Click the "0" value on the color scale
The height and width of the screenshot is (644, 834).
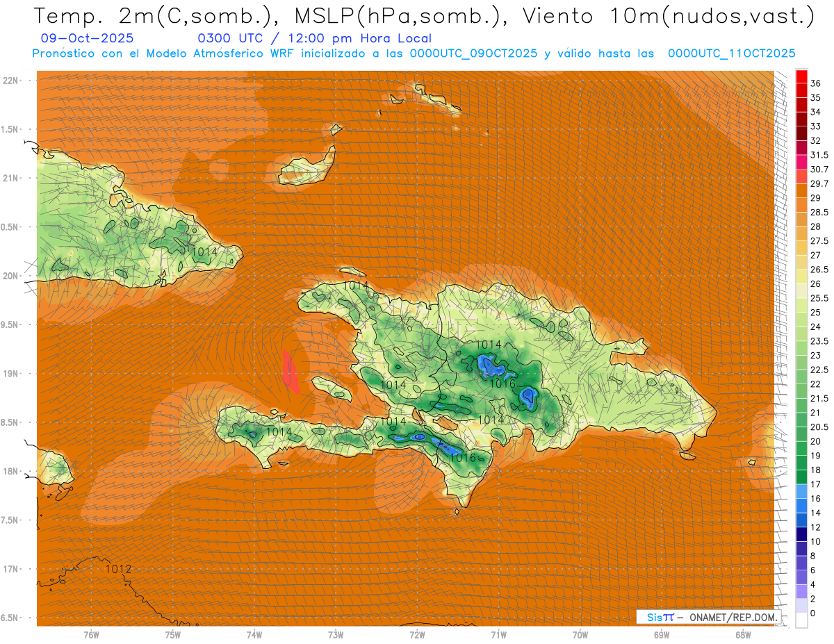(813, 613)
